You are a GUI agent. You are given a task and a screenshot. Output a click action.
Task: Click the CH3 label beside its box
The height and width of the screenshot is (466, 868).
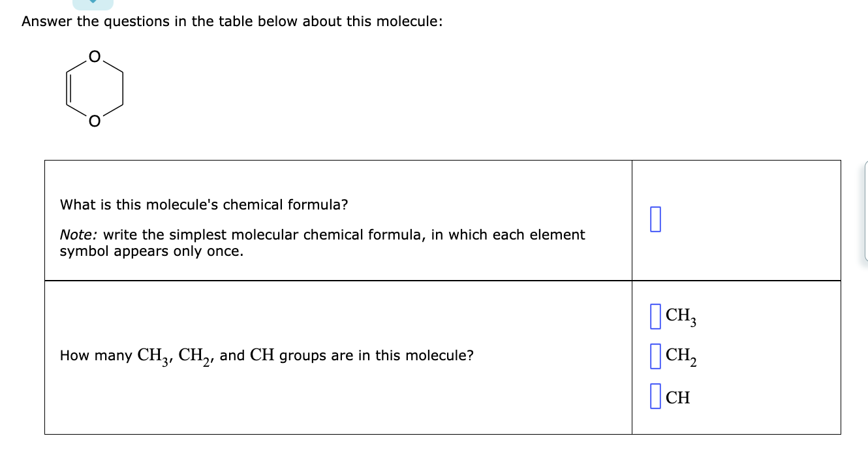[x=681, y=317]
